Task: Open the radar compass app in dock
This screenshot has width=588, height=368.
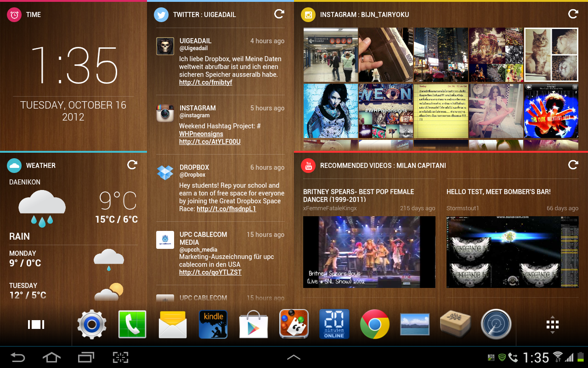Action: 496,324
